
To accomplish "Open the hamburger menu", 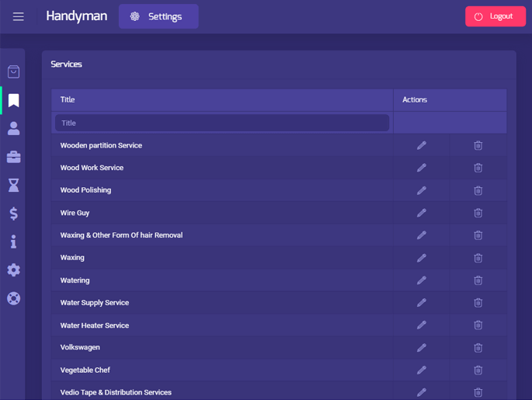I will [19, 16].
